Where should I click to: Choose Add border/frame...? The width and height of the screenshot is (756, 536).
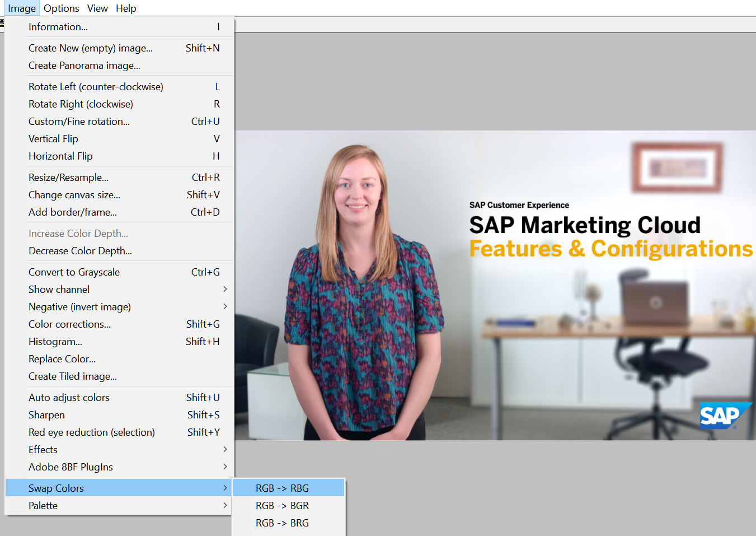[x=119, y=212]
